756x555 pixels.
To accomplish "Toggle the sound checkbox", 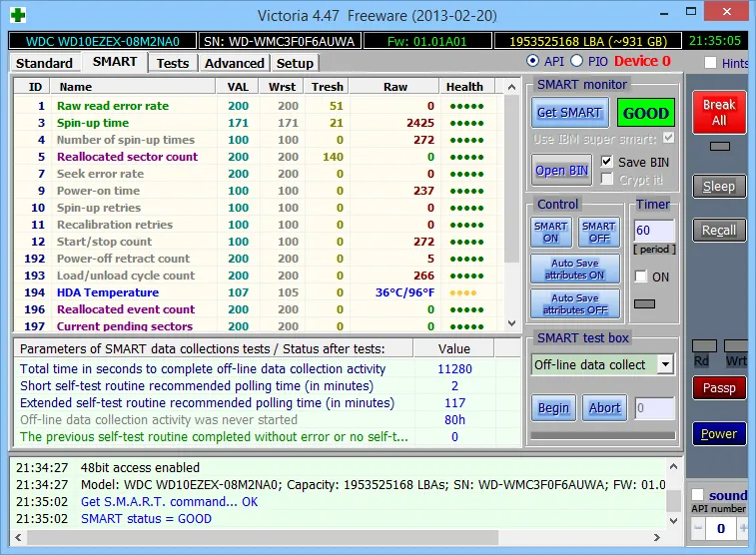I will click(697, 495).
